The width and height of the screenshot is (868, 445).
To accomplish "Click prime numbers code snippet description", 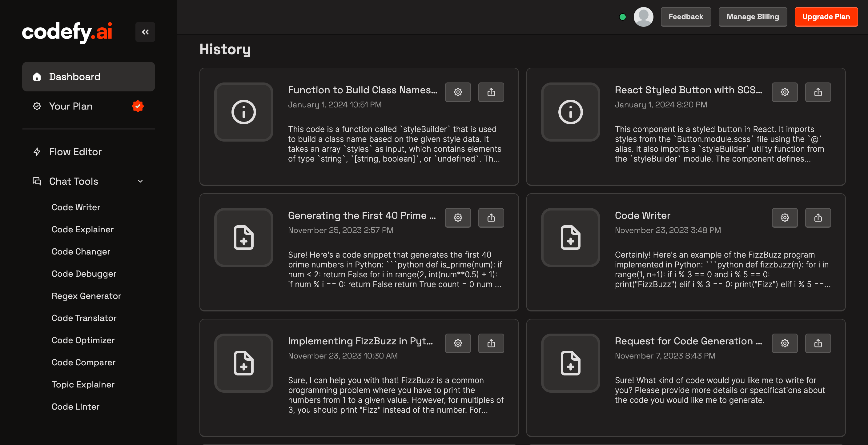I will click(x=395, y=270).
